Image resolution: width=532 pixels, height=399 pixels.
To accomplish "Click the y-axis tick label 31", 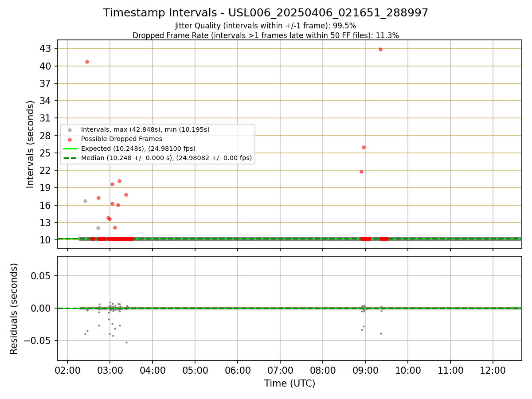I will (x=46, y=118).
